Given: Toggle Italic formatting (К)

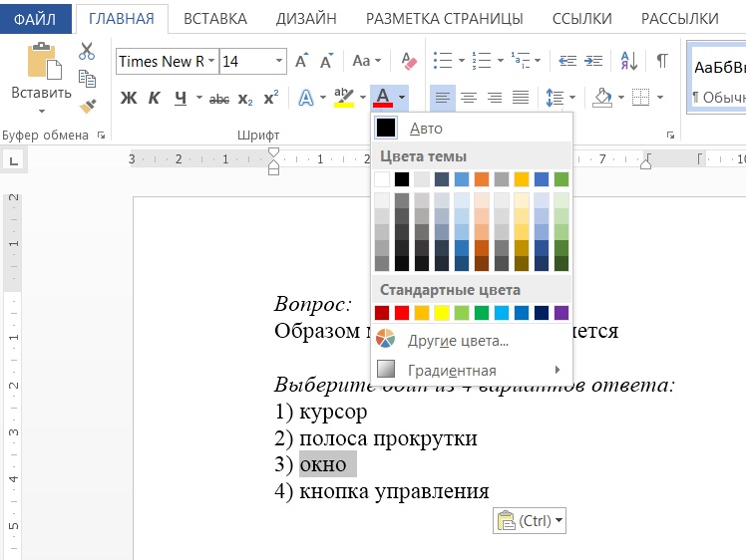Looking at the screenshot, I should [154, 98].
